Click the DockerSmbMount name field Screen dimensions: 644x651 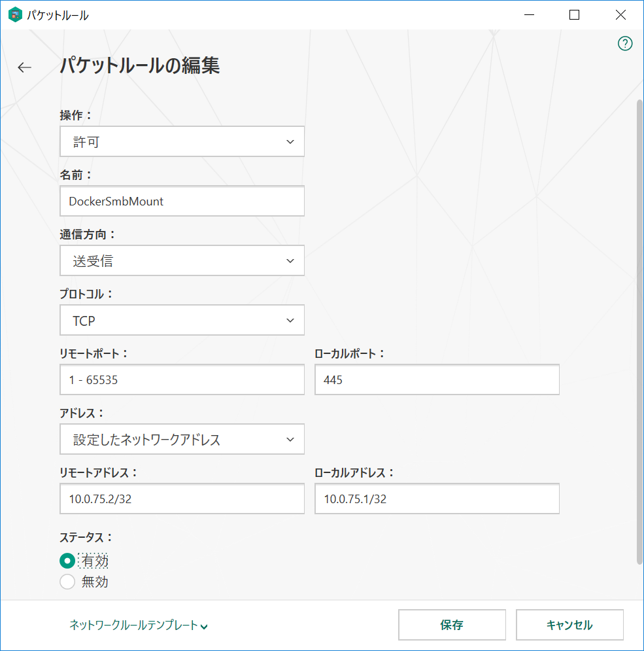[182, 201]
